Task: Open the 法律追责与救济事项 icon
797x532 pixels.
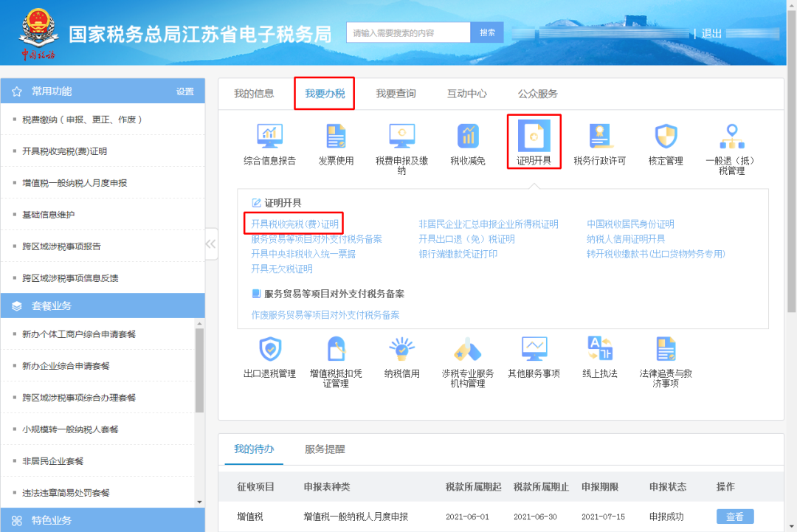Action: click(666, 349)
